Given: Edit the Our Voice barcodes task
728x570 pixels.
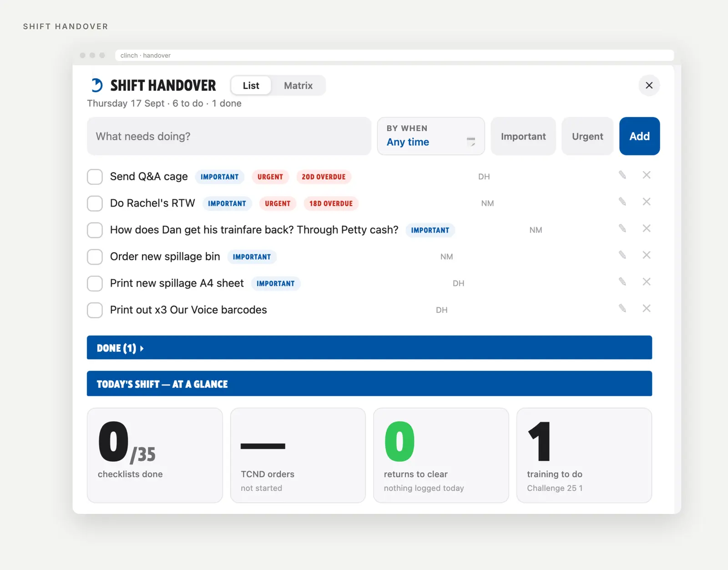Looking at the screenshot, I should 622,308.
